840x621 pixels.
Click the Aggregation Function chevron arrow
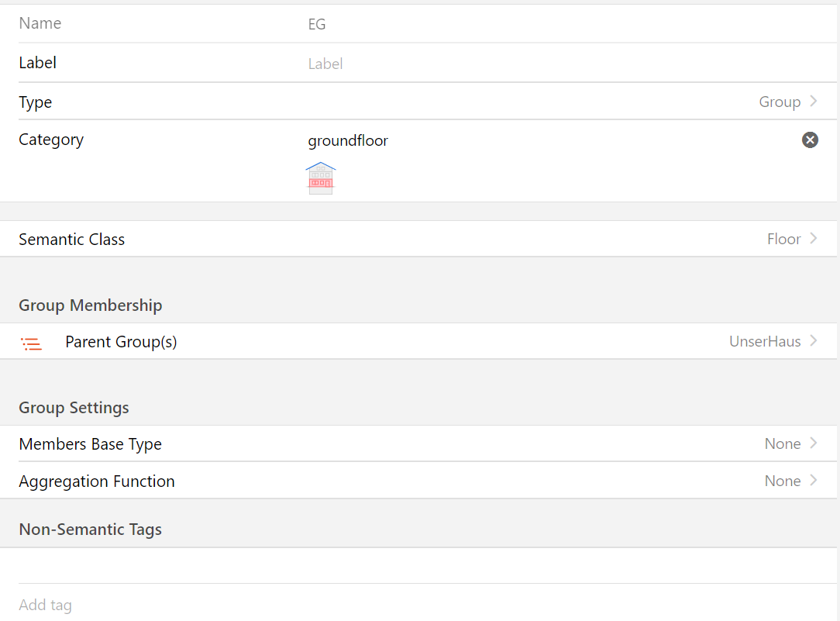[x=814, y=481]
